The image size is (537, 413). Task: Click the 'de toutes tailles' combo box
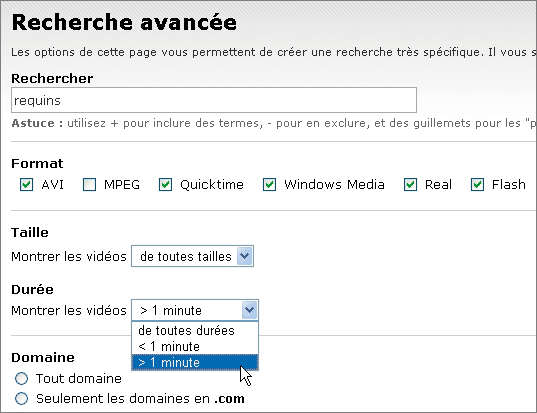click(192, 256)
